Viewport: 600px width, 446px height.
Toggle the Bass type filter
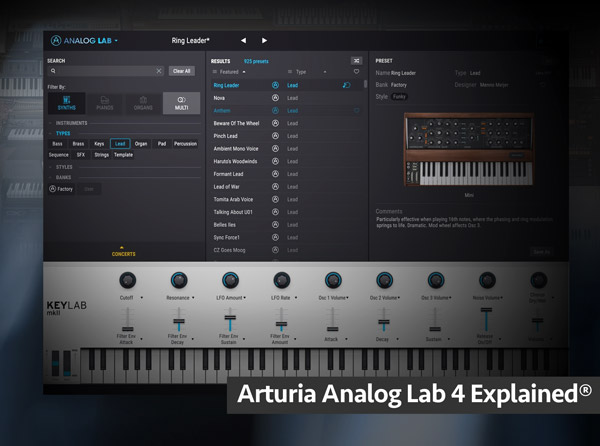tap(57, 144)
